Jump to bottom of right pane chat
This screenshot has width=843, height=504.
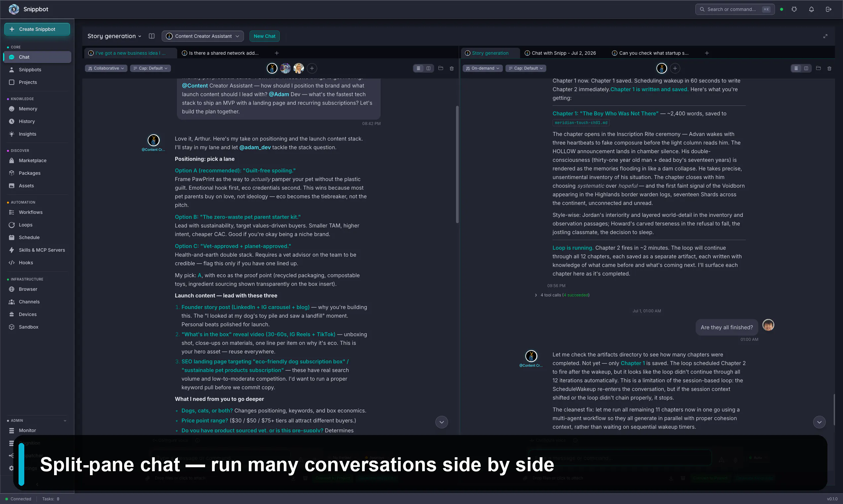pyautogui.click(x=819, y=422)
